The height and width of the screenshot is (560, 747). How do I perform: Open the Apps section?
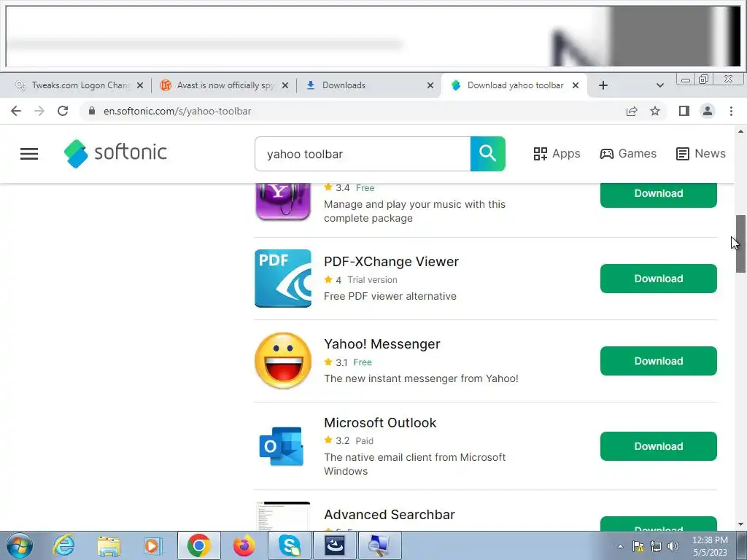click(x=557, y=154)
